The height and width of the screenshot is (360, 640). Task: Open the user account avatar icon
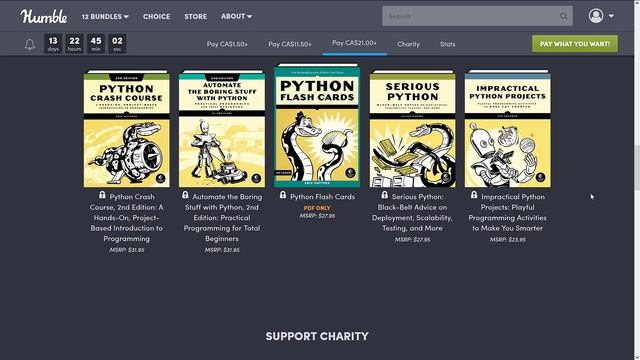[x=596, y=16]
